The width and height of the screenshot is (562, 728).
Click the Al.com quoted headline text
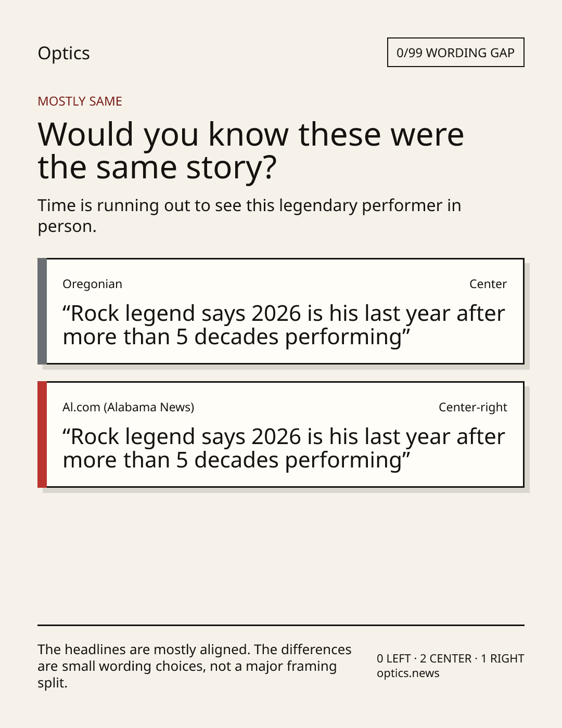(284, 448)
